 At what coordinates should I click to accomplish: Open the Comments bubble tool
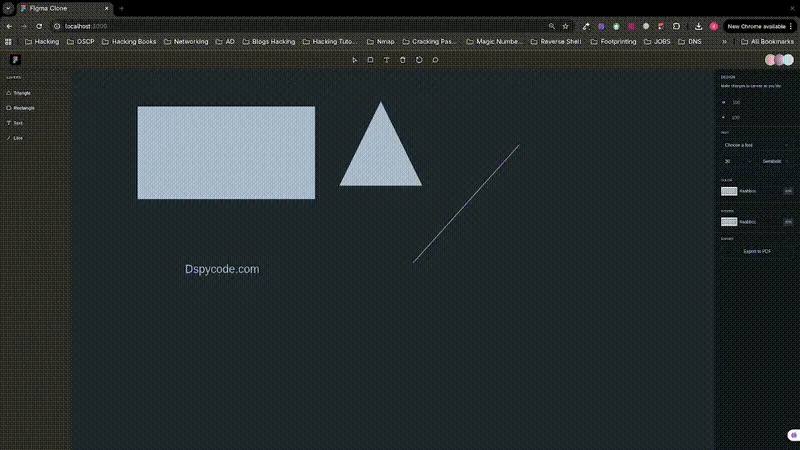point(435,60)
